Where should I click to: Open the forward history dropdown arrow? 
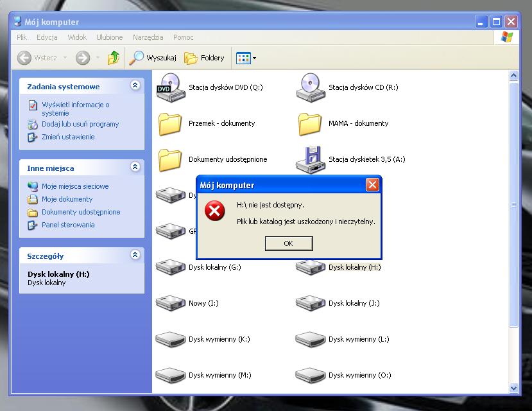click(98, 58)
